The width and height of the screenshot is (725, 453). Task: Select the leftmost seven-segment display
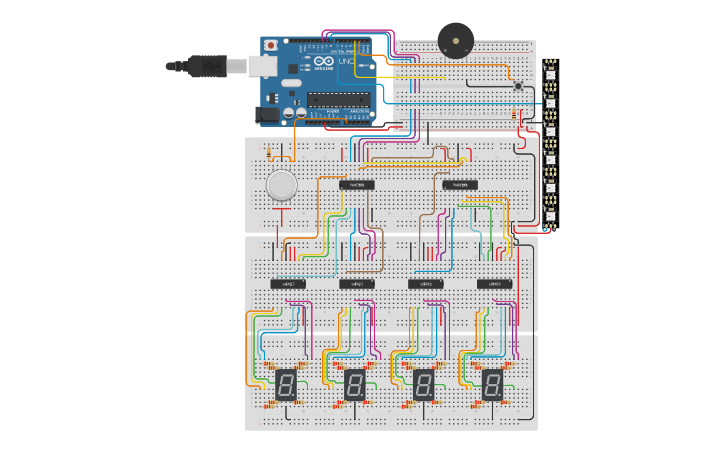pos(285,385)
